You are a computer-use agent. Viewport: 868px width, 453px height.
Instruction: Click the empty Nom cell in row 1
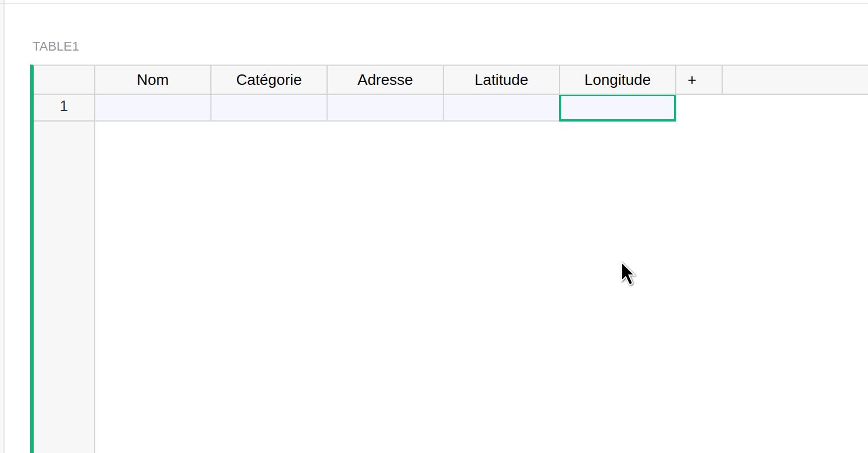point(153,108)
